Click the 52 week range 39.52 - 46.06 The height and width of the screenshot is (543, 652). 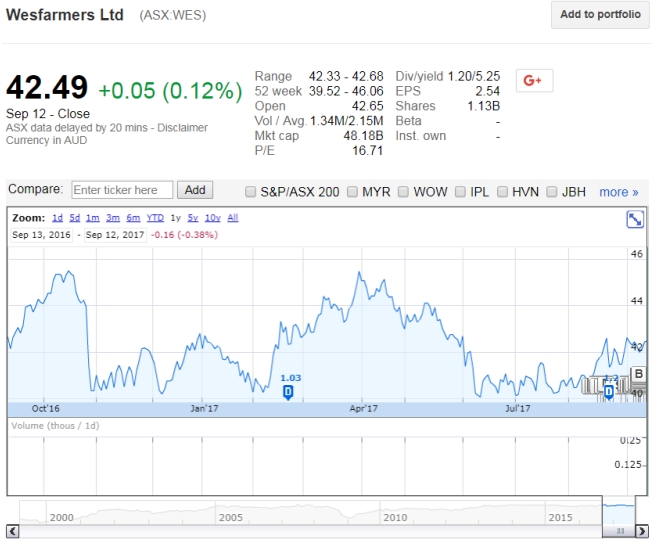click(346, 91)
